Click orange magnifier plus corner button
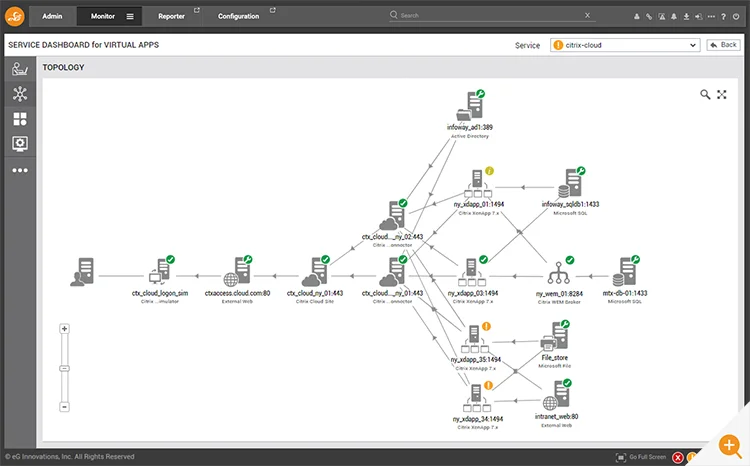This screenshot has height=466, width=750. coord(729,445)
